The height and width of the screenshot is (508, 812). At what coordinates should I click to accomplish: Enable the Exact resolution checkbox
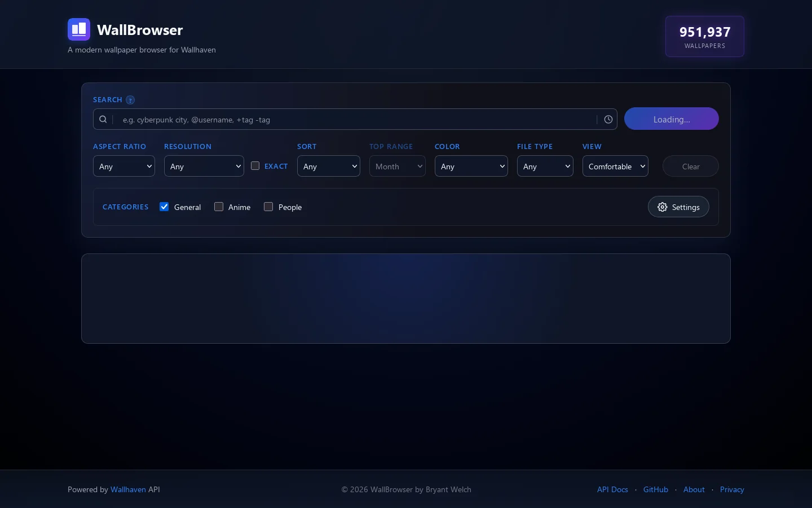(x=255, y=166)
